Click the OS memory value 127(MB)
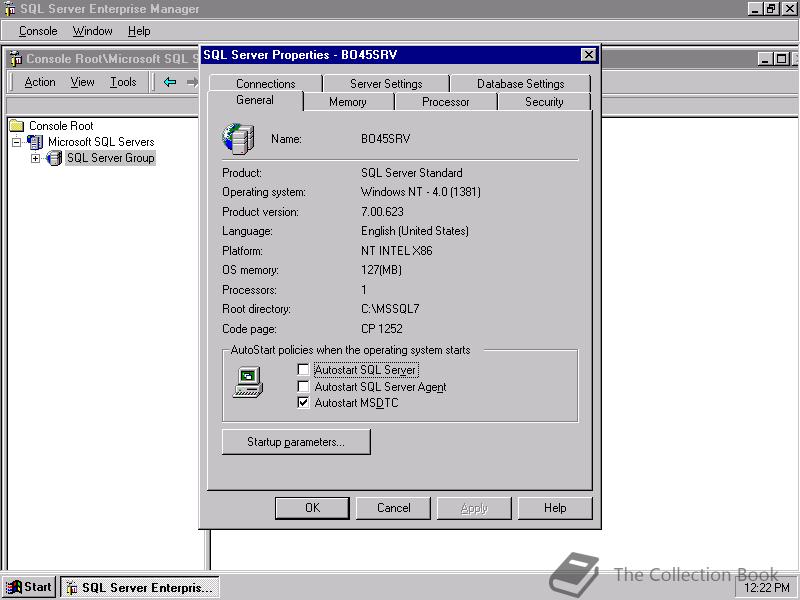 point(381,270)
